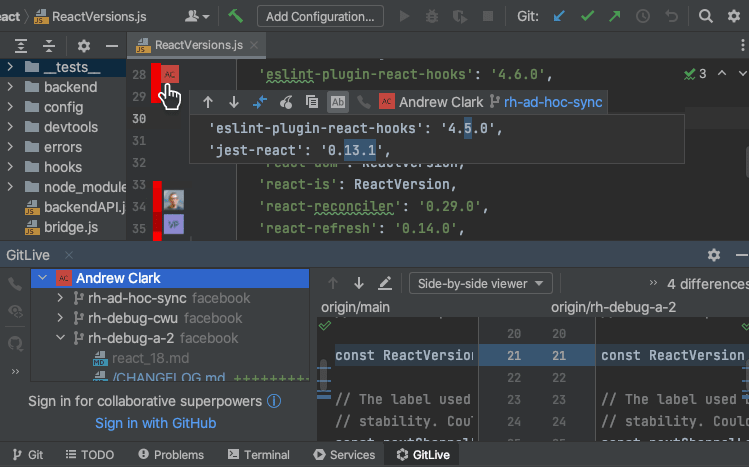
Task: Open IDE settings gear top-right
Action: click(x=734, y=16)
